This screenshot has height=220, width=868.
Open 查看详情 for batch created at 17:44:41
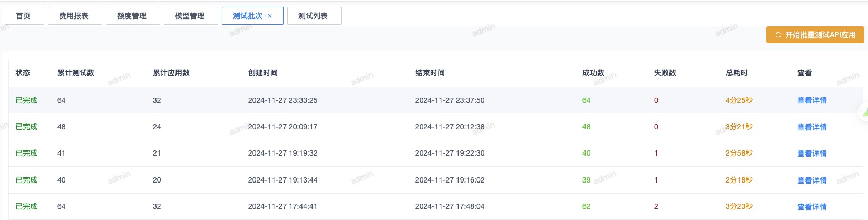[812, 207]
